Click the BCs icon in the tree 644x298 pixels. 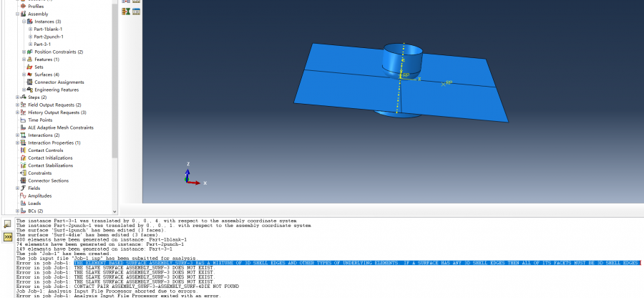(x=23, y=211)
